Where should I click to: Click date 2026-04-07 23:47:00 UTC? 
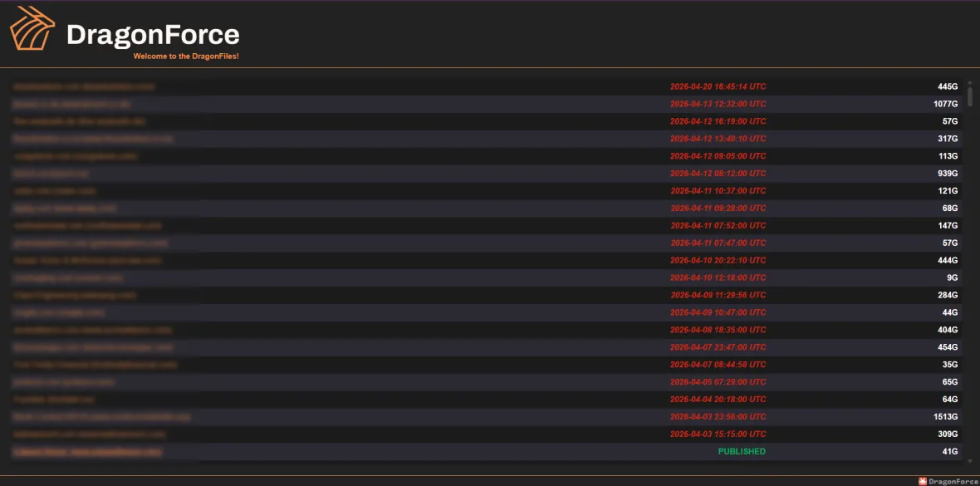[718, 347]
